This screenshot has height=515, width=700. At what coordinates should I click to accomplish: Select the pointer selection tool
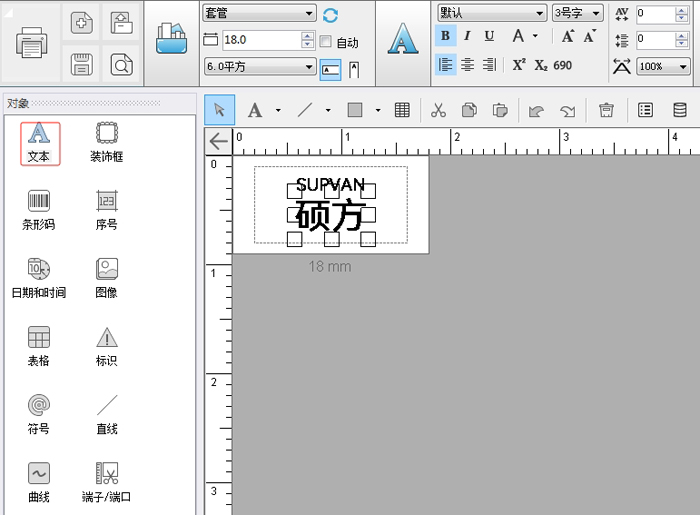[x=220, y=110]
